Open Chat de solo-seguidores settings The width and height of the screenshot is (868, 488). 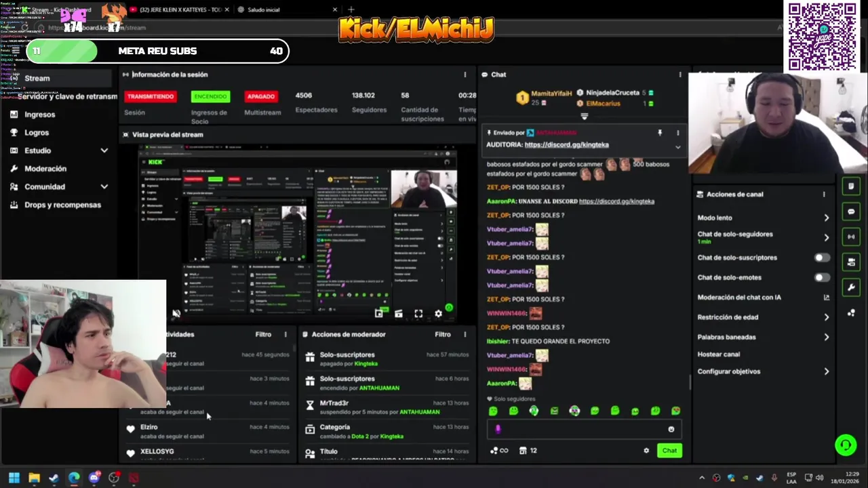tap(763, 237)
